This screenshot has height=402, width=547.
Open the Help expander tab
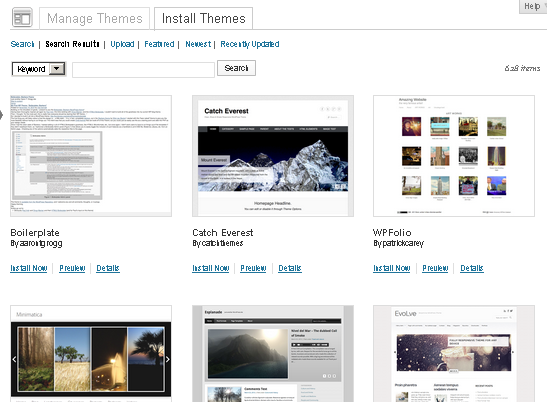[x=533, y=6]
